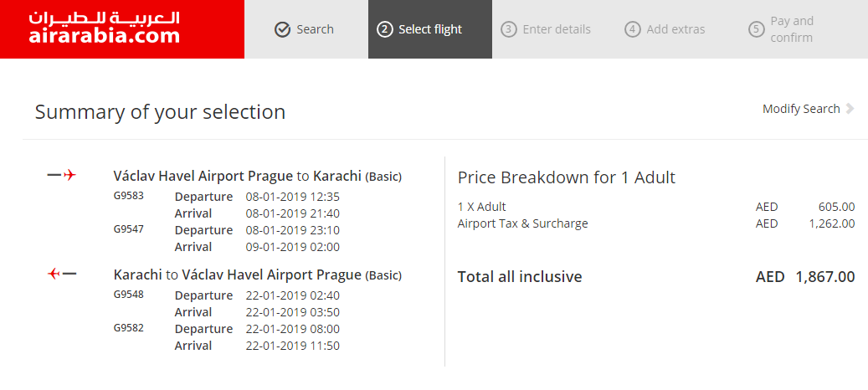Click the step 4 circle icon
This screenshot has width=868, height=390.
click(633, 29)
